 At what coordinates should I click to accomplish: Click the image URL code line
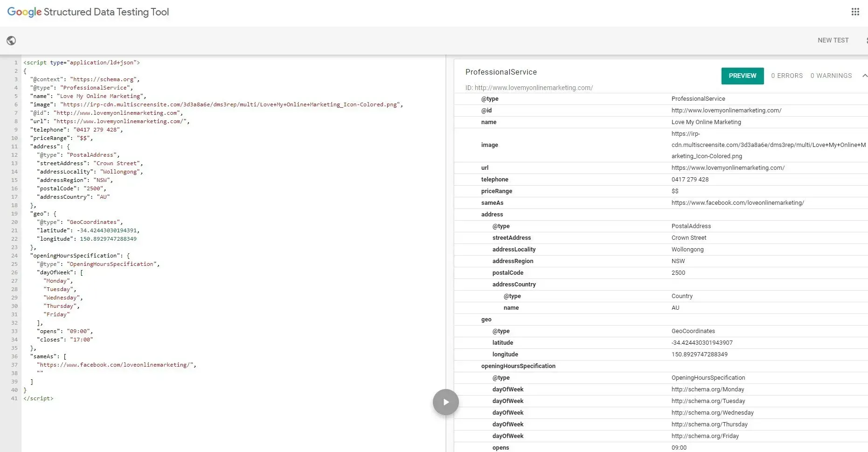coord(216,104)
